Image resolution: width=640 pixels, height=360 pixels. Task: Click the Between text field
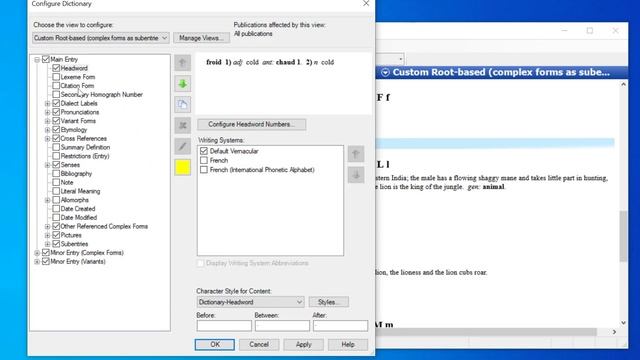(282, 325)
